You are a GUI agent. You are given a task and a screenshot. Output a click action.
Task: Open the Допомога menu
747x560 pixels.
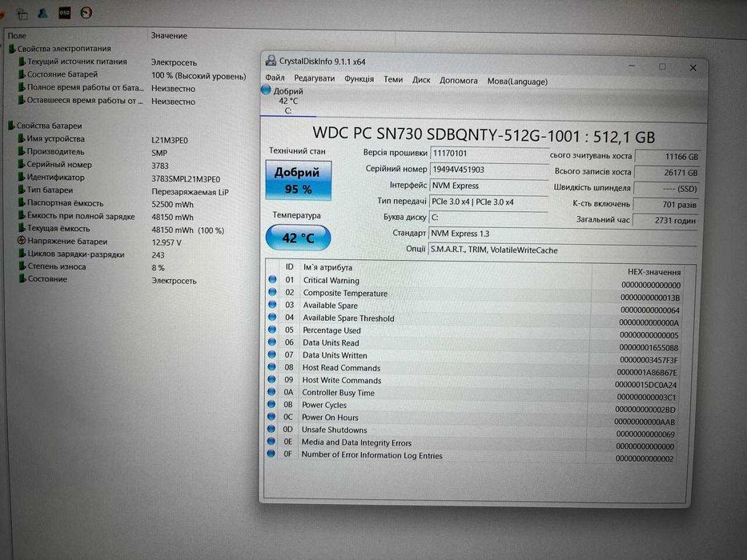click(x=458, y=81)
